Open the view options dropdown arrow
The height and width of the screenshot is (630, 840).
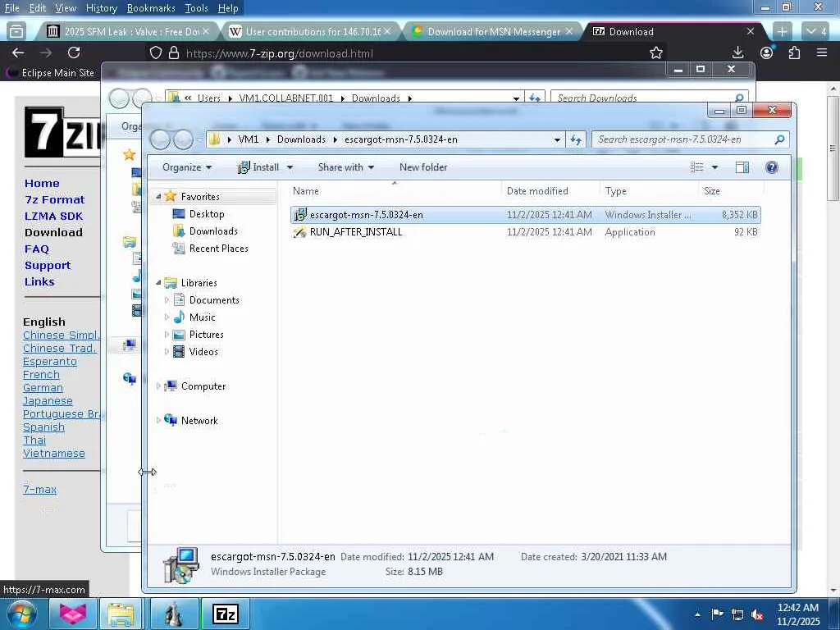coord(714,167)
